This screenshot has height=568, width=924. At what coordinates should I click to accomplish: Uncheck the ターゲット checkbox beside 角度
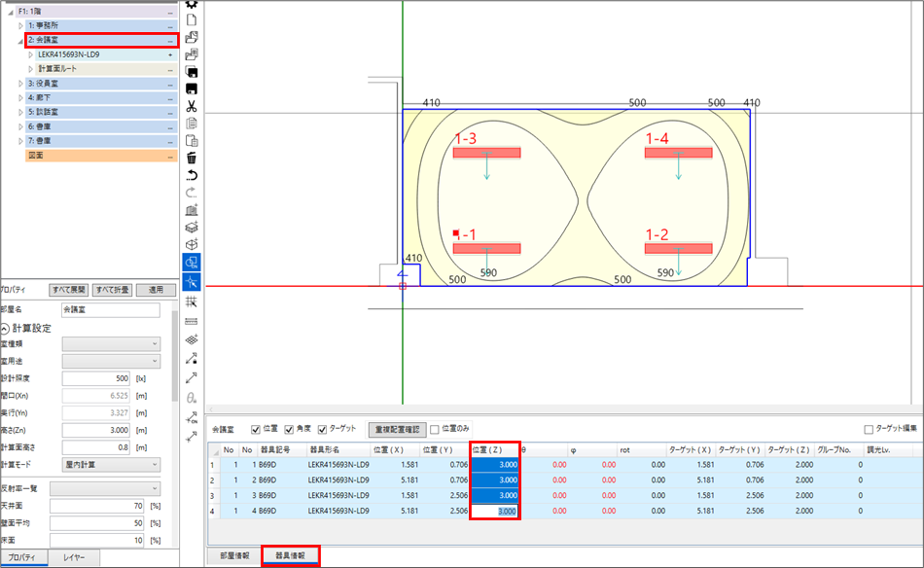pyautogui.click(x=322, y=430)
